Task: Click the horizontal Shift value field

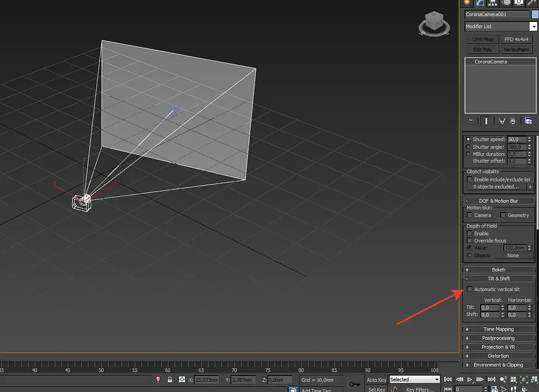Action: point(517,315)
